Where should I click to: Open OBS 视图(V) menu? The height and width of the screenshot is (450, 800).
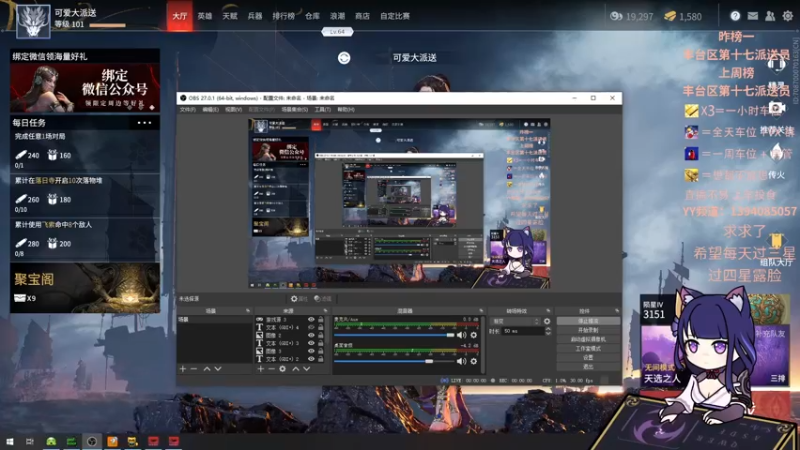[x=233, y=110]
